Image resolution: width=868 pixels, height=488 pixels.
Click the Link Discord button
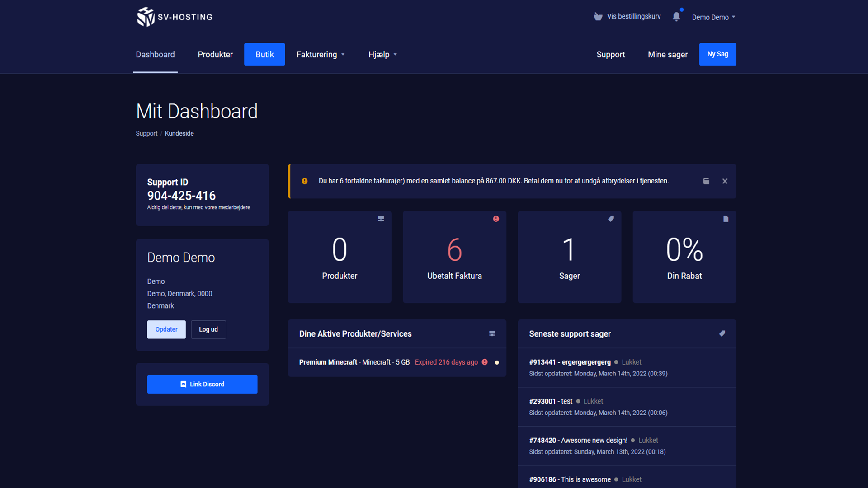point(202,384)
